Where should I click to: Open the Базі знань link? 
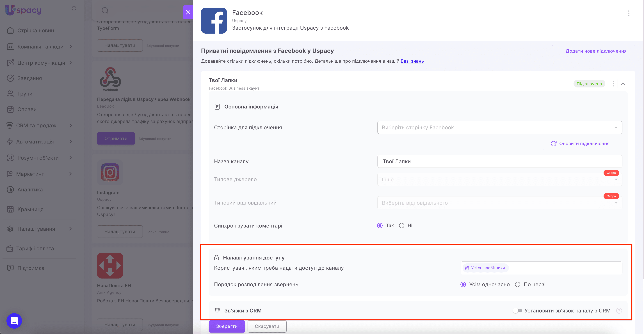tap(412, 61)
